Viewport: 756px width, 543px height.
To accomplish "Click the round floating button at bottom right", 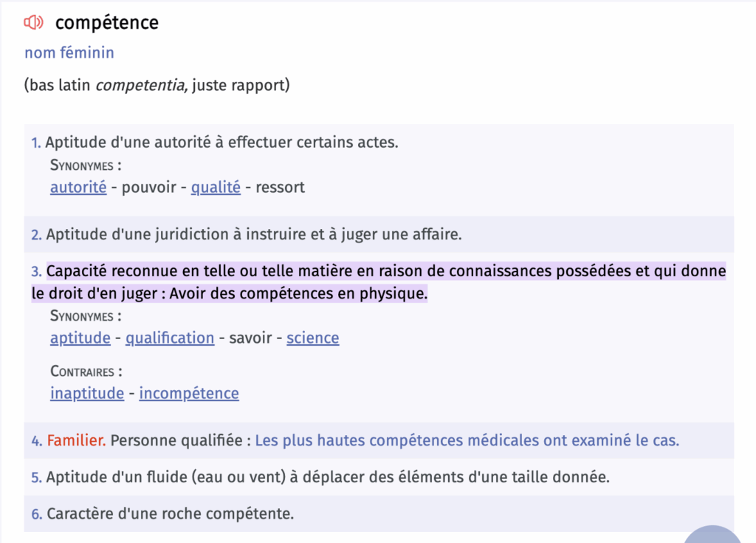I will tap(712, 535).
